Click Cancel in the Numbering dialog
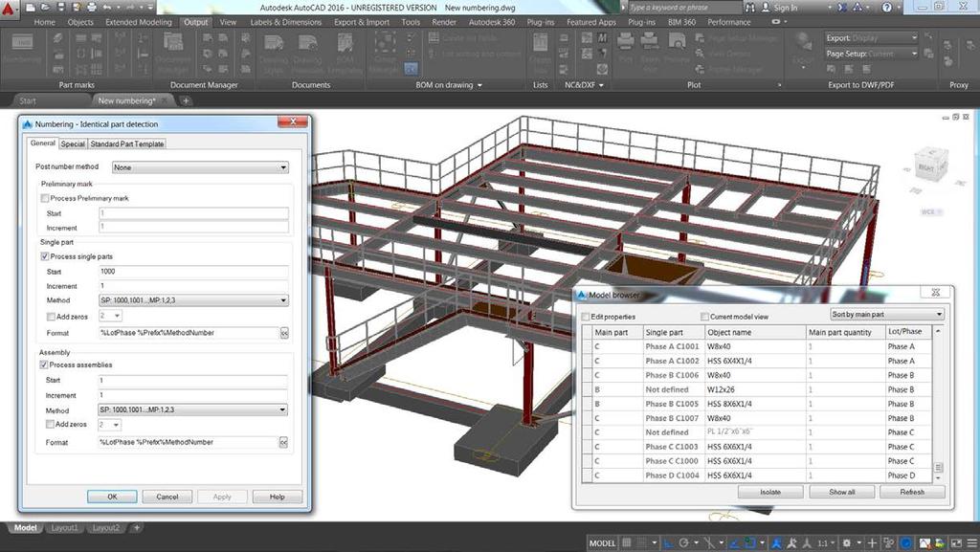 point(167,497)
